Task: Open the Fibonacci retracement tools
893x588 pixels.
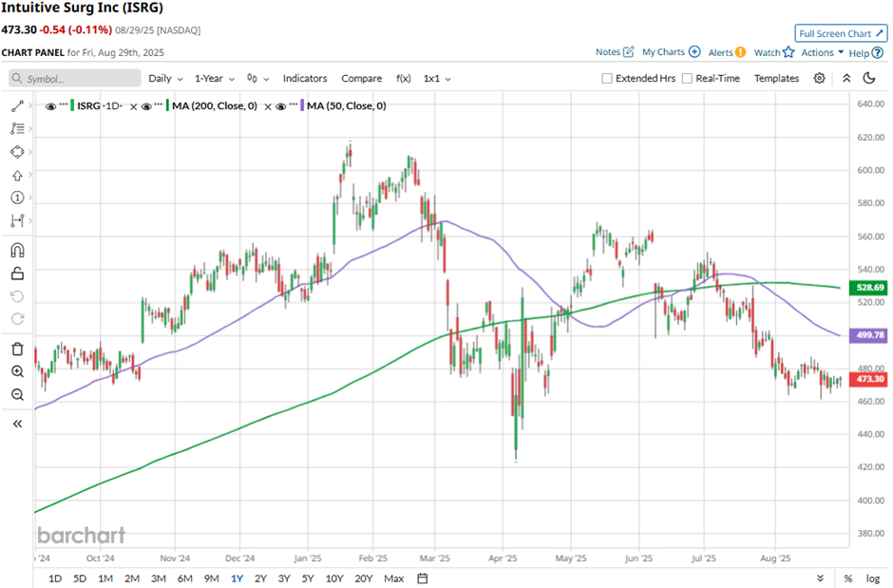Action: pos(17,128)
